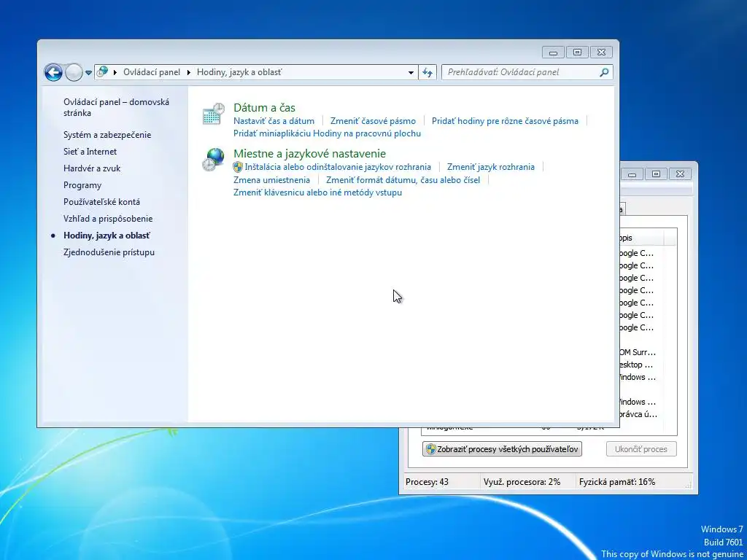Click Zmeniť klávesnicu alebo iné metódy vstupu
Image resolution: width=747 pixels, height=560 pixels.
click(x=318, y=192)
